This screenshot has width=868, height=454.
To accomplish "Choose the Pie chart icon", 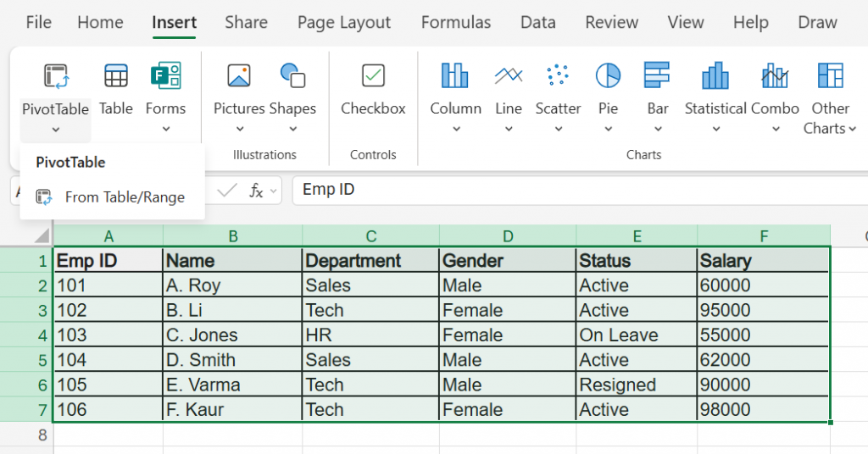I will (x=608, y=77).
